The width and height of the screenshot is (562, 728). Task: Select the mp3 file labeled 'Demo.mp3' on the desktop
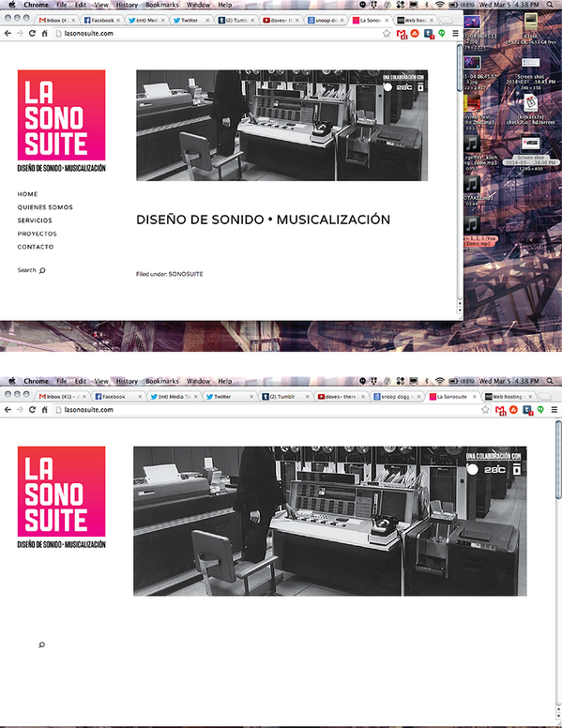tap(472, 225)
